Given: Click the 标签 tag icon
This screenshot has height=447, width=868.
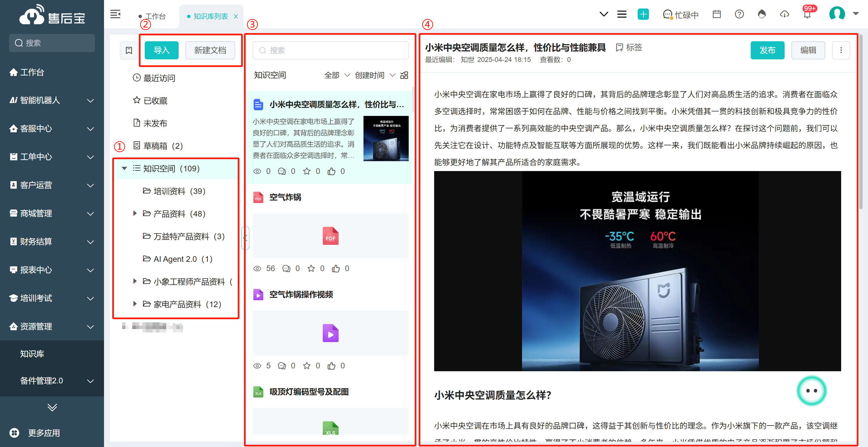Looking at the screenshot, I should pyautogui.click(x=629, y=47).
